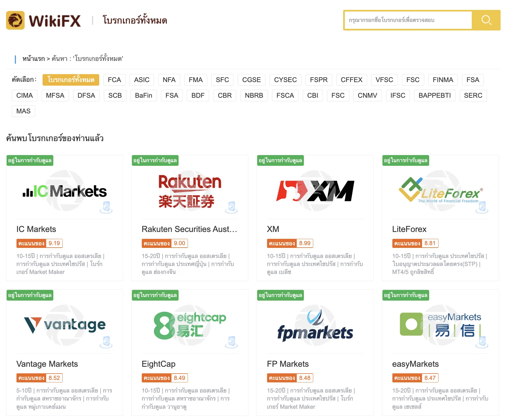
Task: Open the Vantage logo image
Action: point(65,325)
